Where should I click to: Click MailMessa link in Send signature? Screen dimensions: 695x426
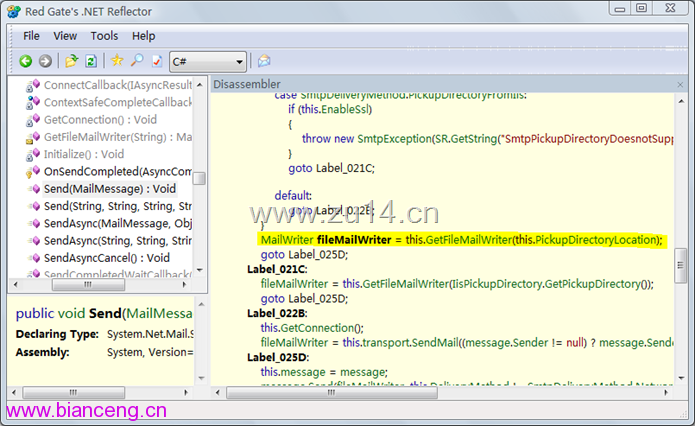[160, 313]
